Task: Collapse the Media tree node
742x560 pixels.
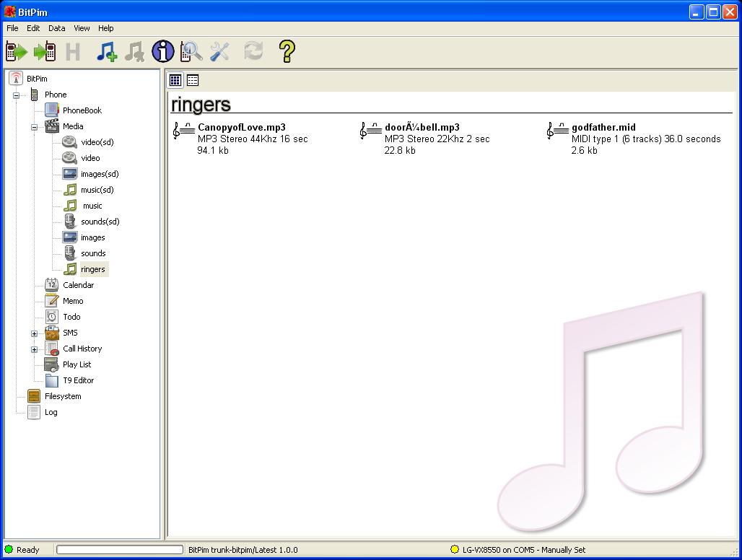Action: [x=34, y=127]
